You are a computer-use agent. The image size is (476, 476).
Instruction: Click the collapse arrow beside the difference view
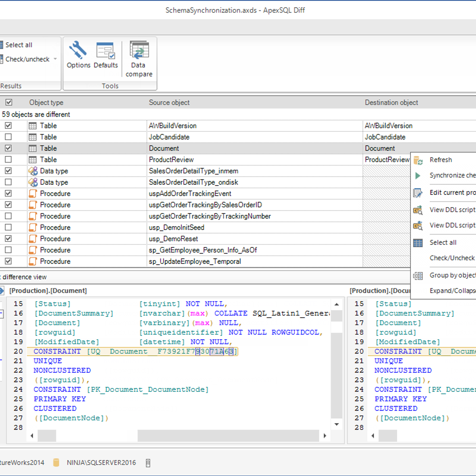pyautogui.click(x=2, y=290)
